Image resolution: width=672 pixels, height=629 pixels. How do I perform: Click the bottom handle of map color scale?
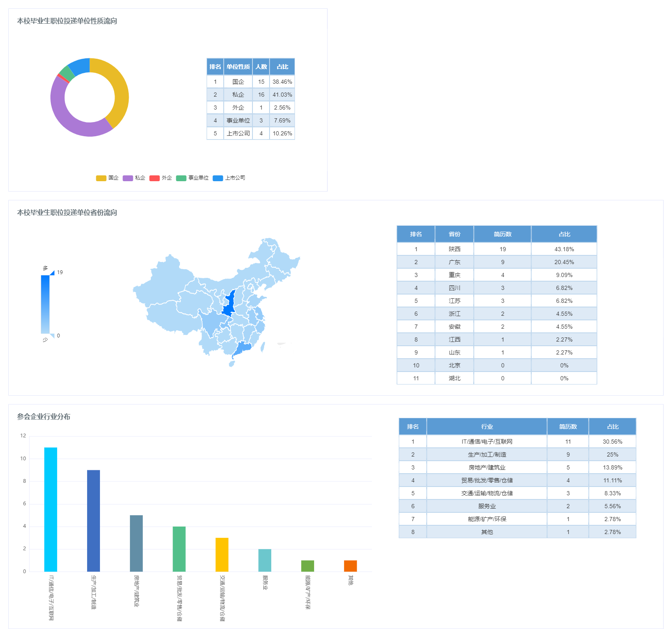pyautogui.click(x=52, y=336)
